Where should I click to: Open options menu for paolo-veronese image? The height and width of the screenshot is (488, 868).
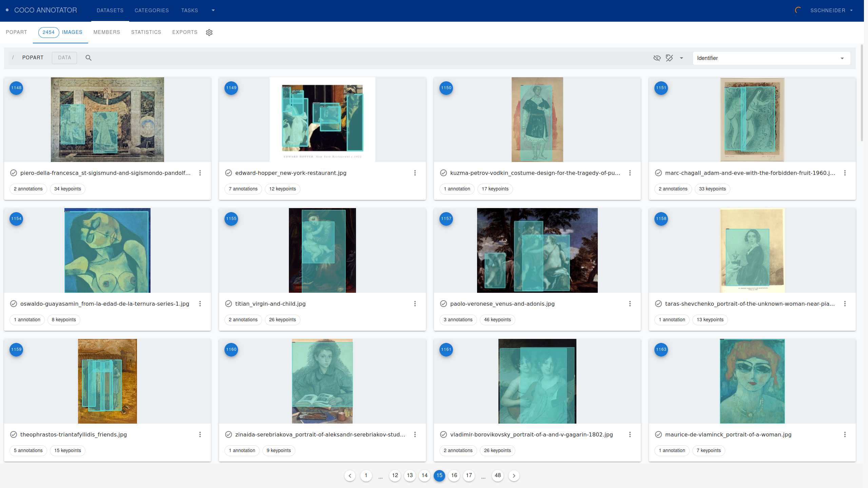coord(630,304)
